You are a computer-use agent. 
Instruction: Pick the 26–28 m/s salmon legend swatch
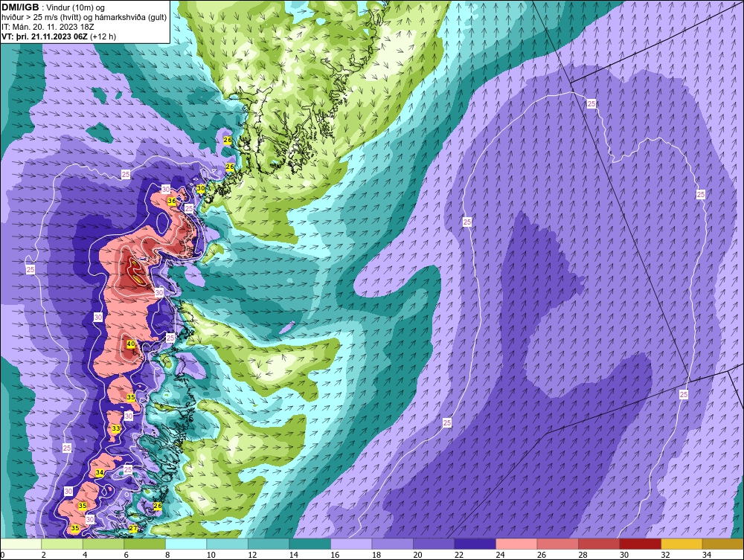557,544
